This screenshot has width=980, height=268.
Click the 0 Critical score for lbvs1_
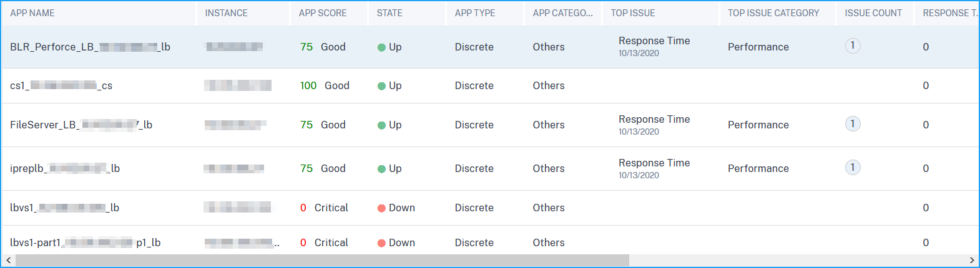324,208
